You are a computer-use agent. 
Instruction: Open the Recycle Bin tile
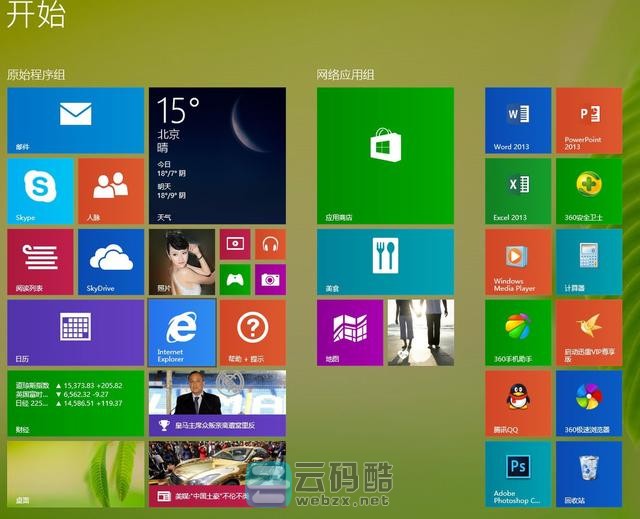click(x=588, y=474)
